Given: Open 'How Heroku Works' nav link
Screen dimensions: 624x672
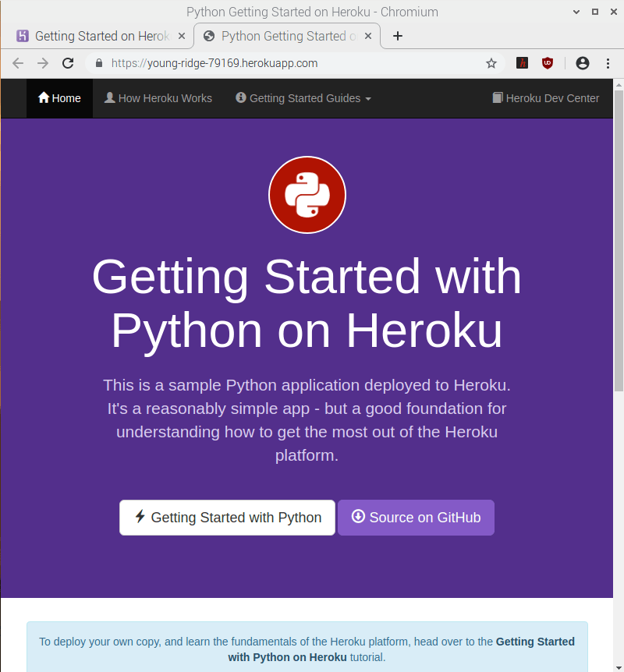Looking at the screenshot, I should [x=158, y=98].
